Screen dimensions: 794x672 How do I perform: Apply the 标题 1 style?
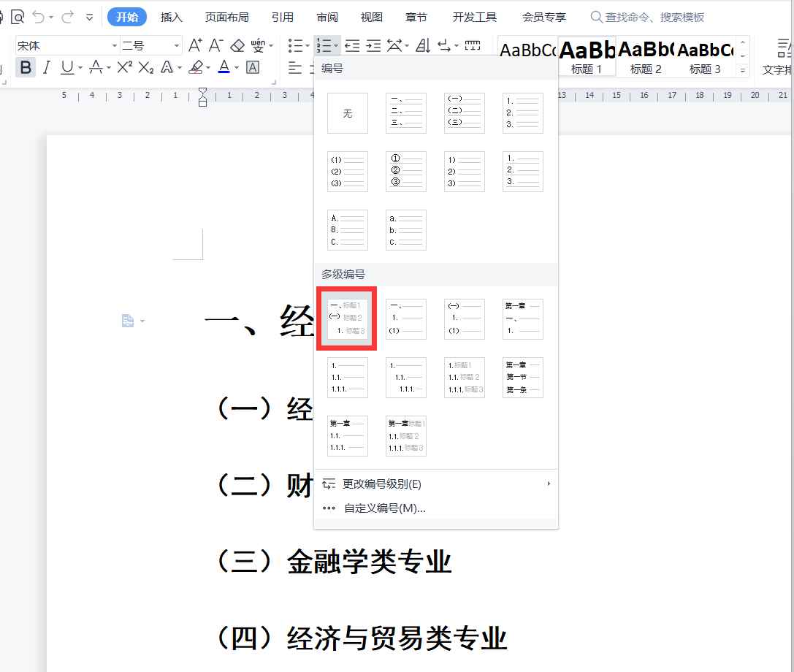(x=587, y=57)
